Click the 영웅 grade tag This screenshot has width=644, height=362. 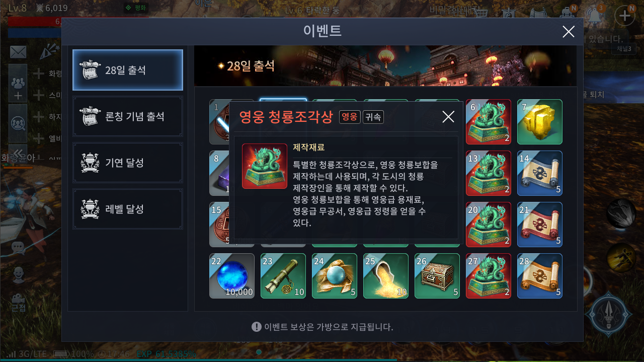pos(350,117)
